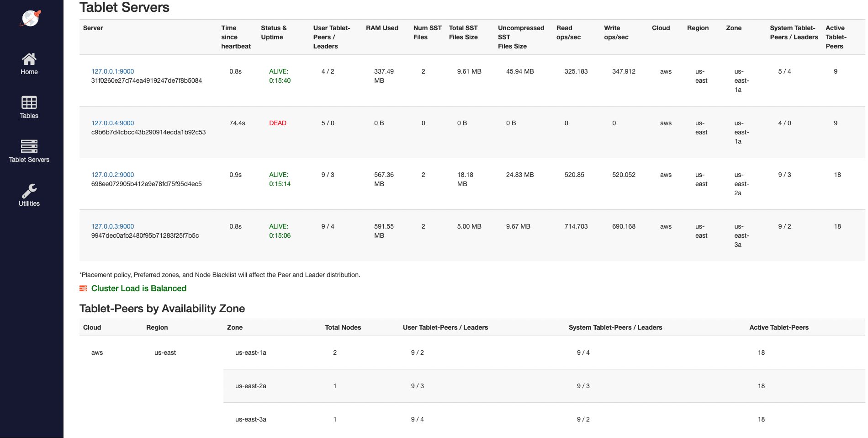Click the Tablet Servers stack icon

click(29, 146)
